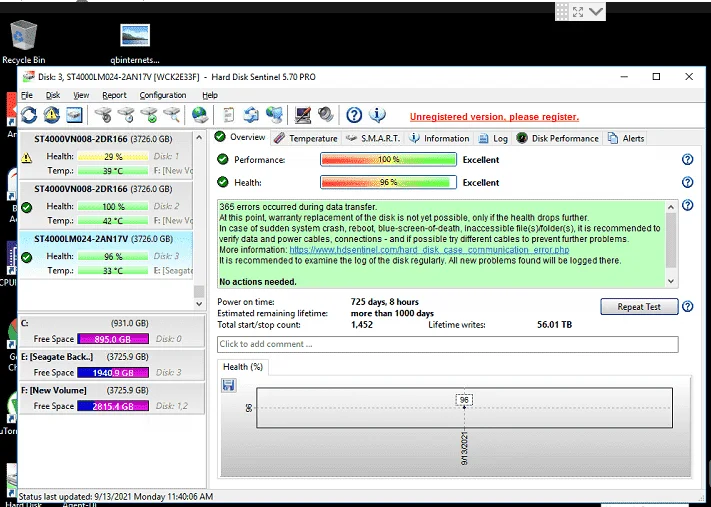Click the globe and monitor network icon
Image resolution: width=711 pixels, height=507 pixels.
pyautogui.click(x=274, y=115)
